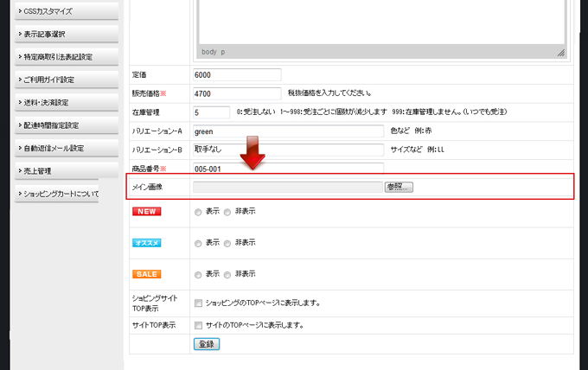Click the editor resize grip icon
The height and width of the screenshot is (370, 588).
(560, 53)
